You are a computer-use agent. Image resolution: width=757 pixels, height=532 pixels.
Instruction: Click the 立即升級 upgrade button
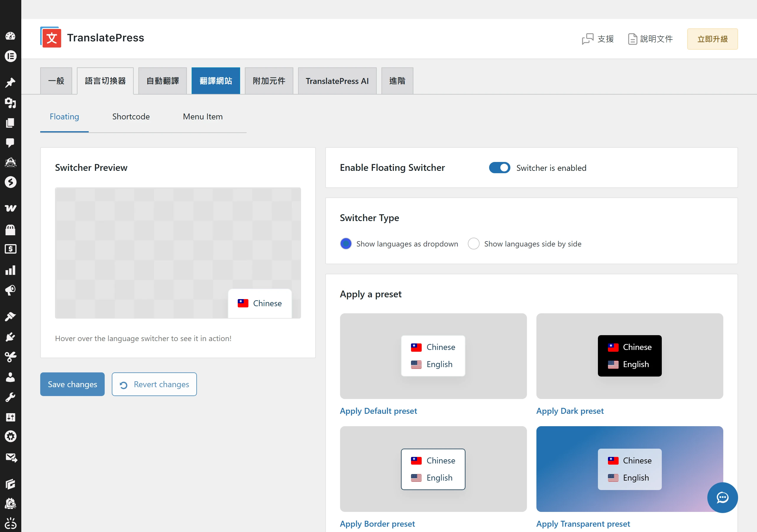[712, 39]
